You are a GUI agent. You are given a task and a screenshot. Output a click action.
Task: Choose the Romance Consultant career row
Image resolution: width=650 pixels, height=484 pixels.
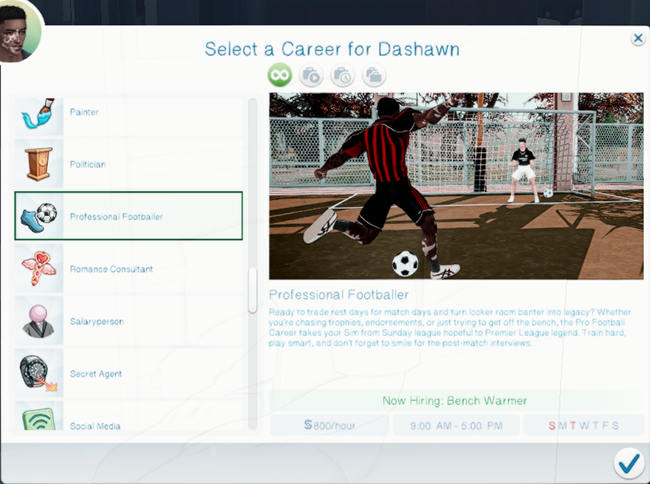[129, 269]
